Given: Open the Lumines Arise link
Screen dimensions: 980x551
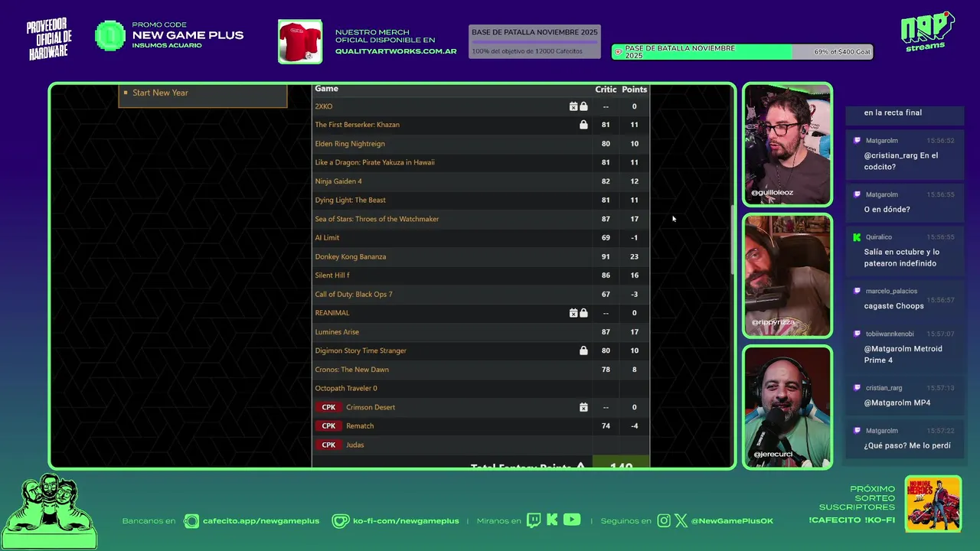Looking at the screenshot, I should 337,332.
